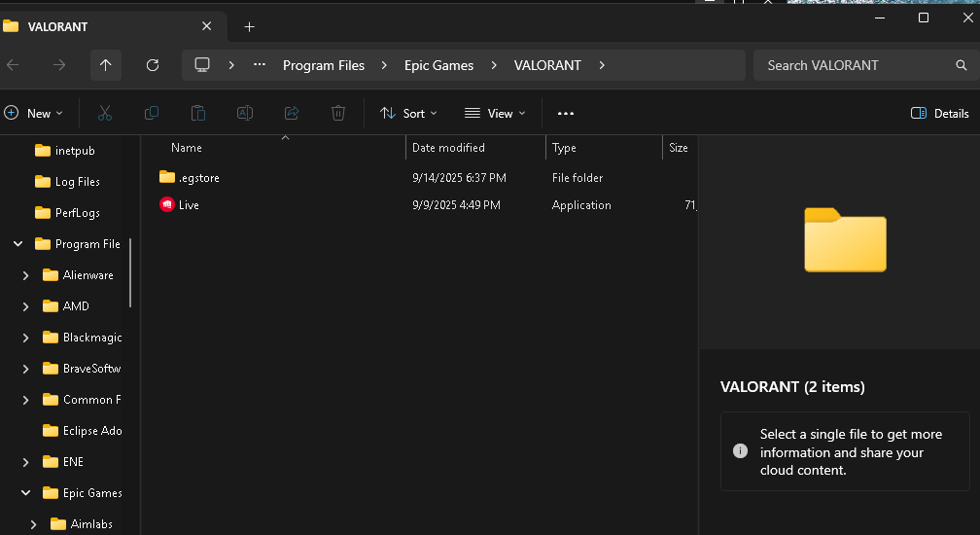Expand chevron after Program Files breadcrumb
The width and height of the screenshot is (980, 535).
384,65
